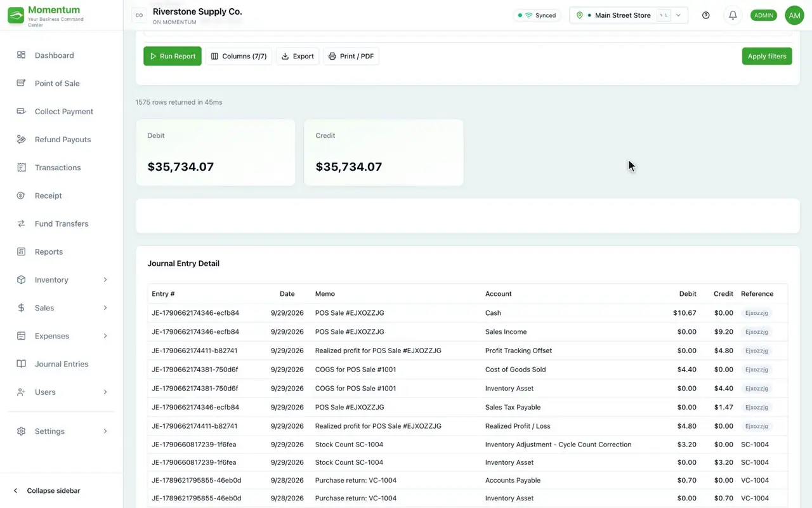
Task: Click the Cash account cell
Action: pos(493,313)
